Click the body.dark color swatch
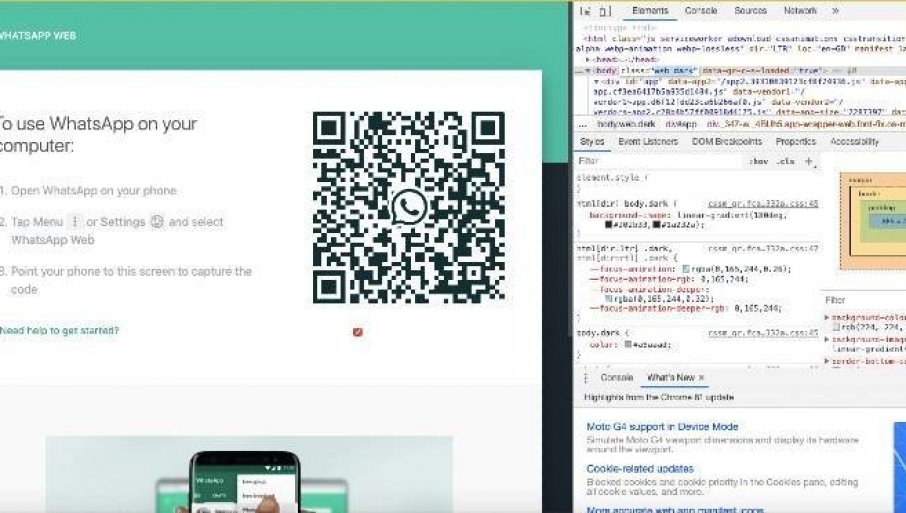This screenshot has height=513, width=906. 627,345
